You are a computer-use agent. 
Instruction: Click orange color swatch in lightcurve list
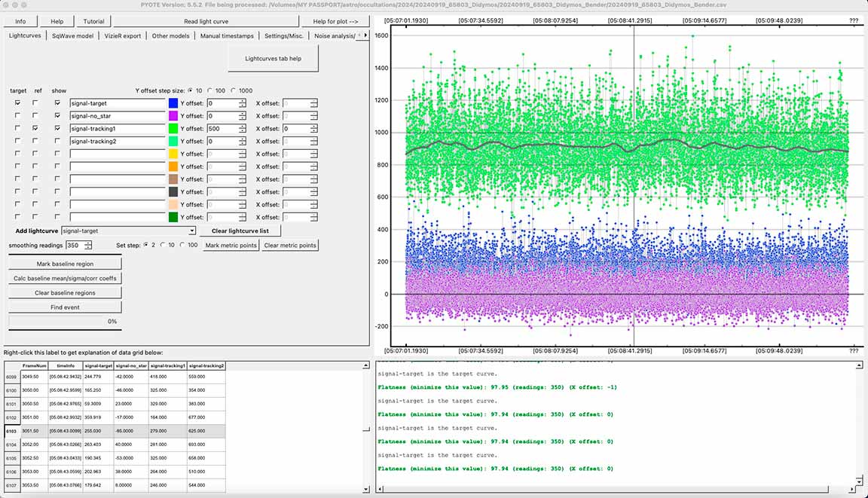click(x=173, y=167)
